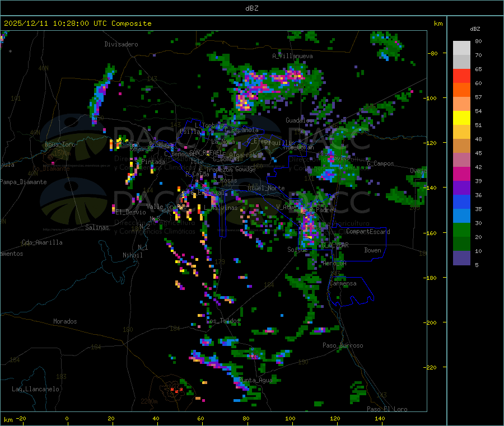Click the Punta_Agua map label
The height and width of the screenshot is (426, 504).
pos(255,380)
